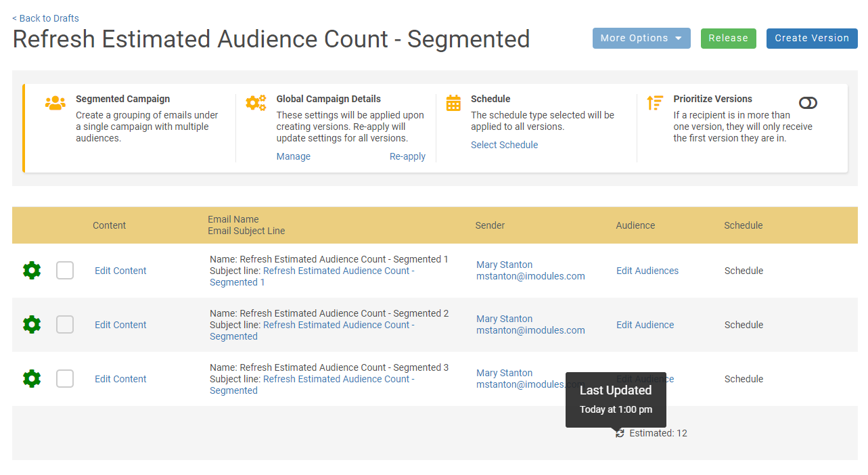Click the Re-apply settings link
868x475 pixels.
(407, 156)
